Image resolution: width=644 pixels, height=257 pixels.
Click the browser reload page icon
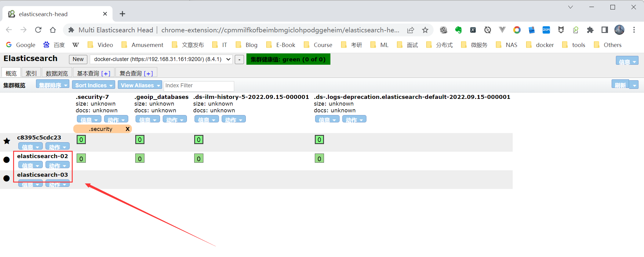coord(38,30)
